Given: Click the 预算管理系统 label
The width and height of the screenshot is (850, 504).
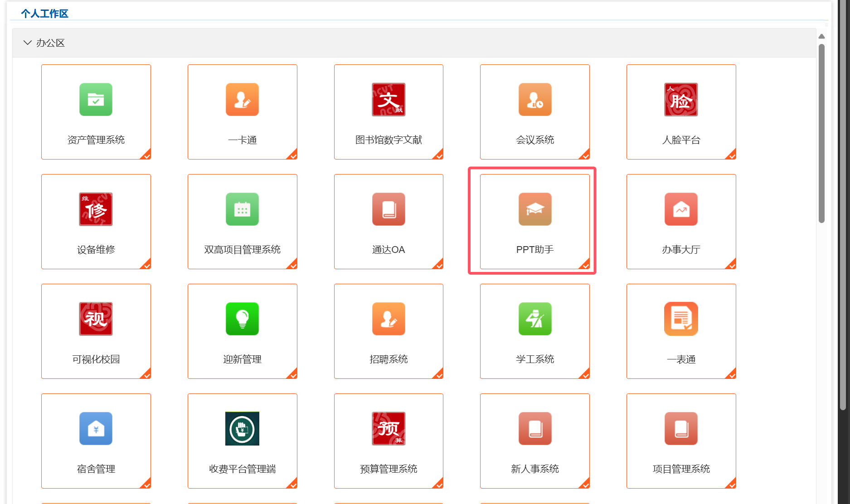Looking at the screenshot, I should [389, 469].
